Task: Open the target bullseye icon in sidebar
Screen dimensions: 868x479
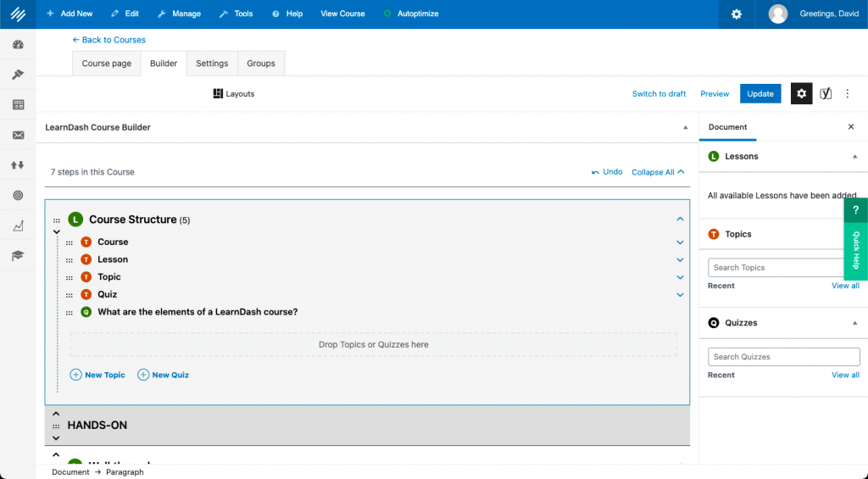Action: click(x=18, y=195)
